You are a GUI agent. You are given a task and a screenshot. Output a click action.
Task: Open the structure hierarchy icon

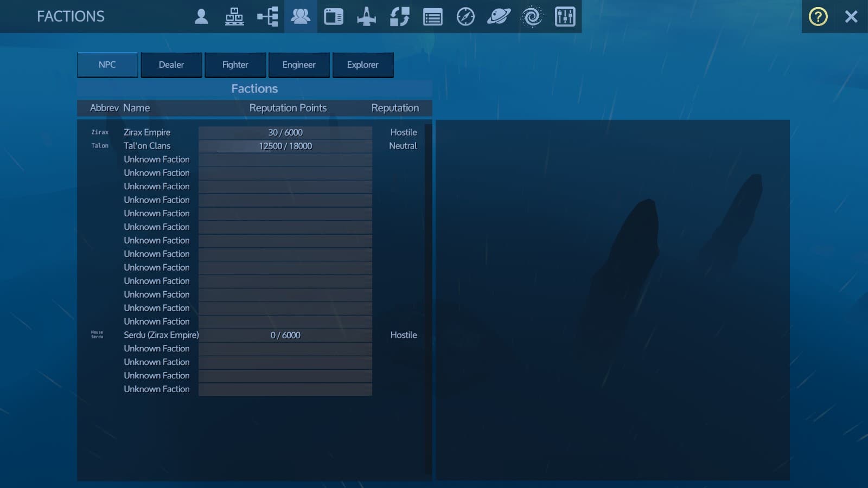click(234, 16)
